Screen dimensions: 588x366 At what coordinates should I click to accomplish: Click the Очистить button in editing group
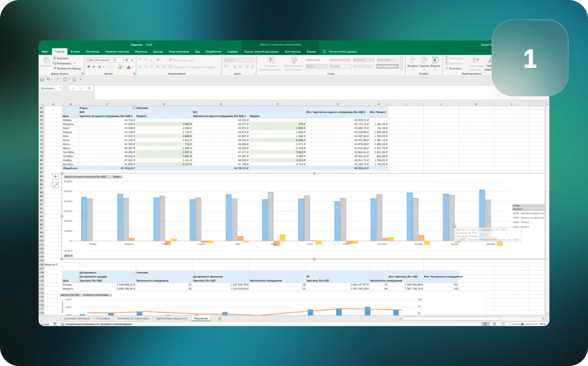pyautogui.click(x=455, y=68)
